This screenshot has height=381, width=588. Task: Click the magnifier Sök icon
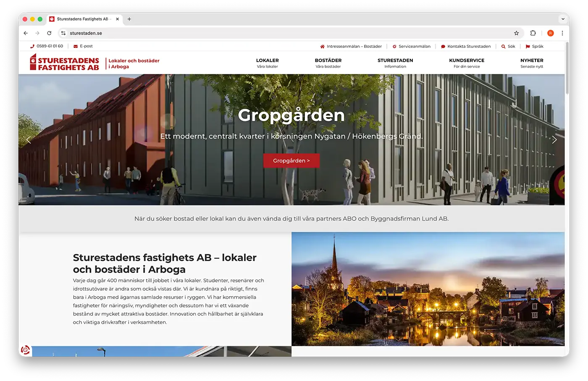(x=503, y=47)
